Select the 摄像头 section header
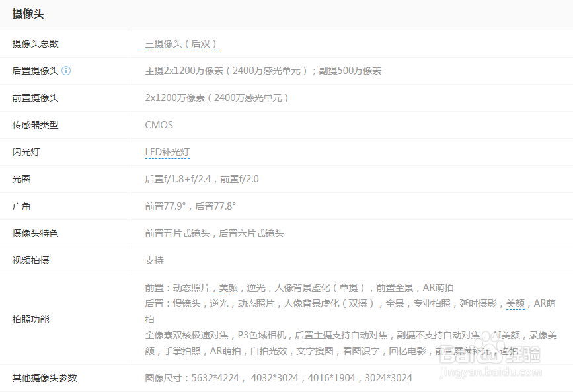573x392 pixels. pyautogui.click(x=26, y=13)
